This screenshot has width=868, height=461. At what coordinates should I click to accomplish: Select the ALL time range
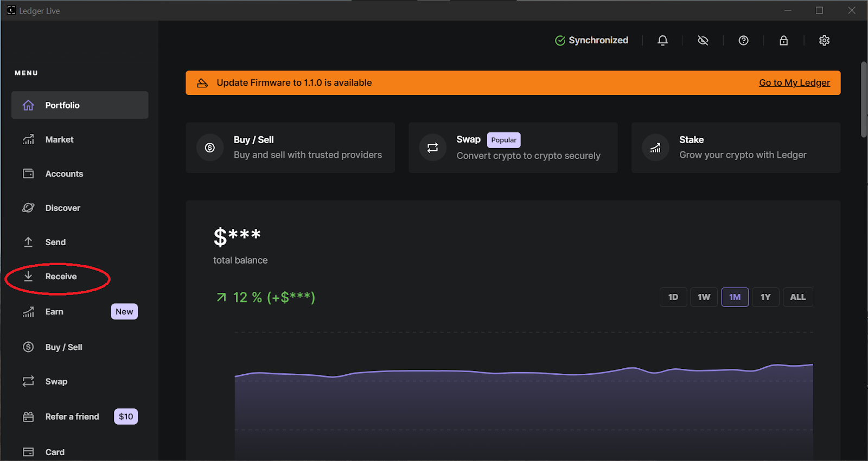pyautogui.click(x=798, y=297)
